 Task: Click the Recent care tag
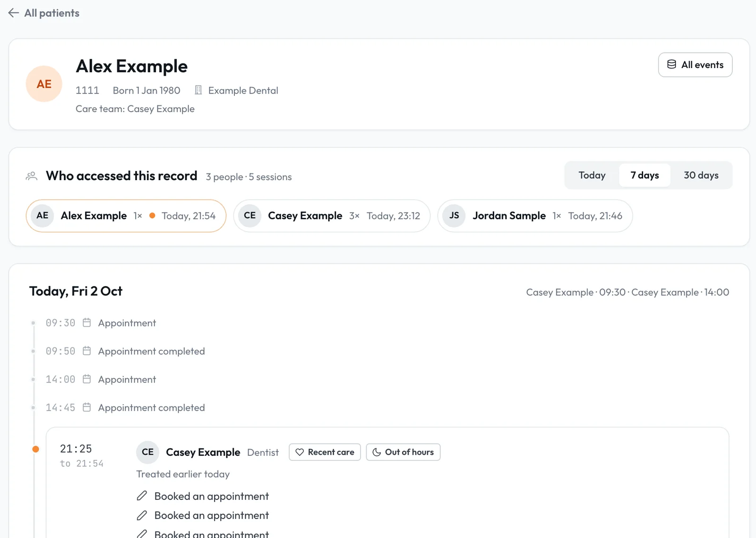[325, 452]
